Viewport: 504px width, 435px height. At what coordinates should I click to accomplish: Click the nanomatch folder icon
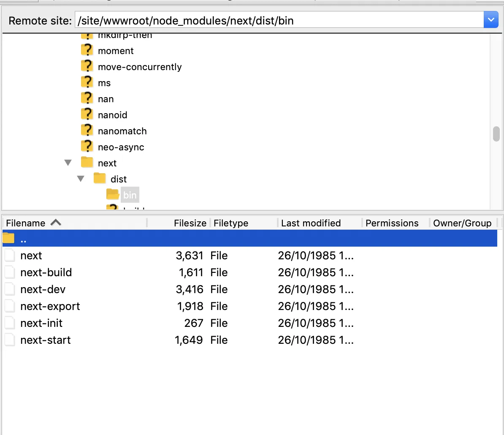[87, 130]
